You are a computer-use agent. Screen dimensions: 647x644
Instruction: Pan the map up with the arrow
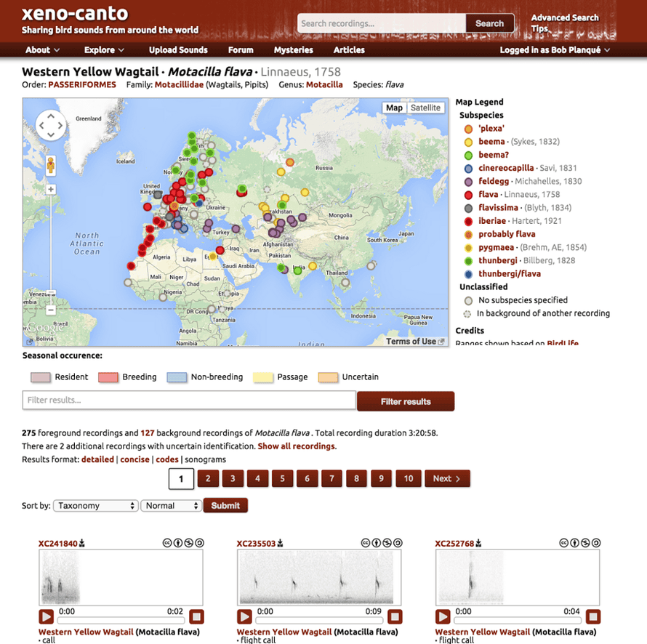51,116
